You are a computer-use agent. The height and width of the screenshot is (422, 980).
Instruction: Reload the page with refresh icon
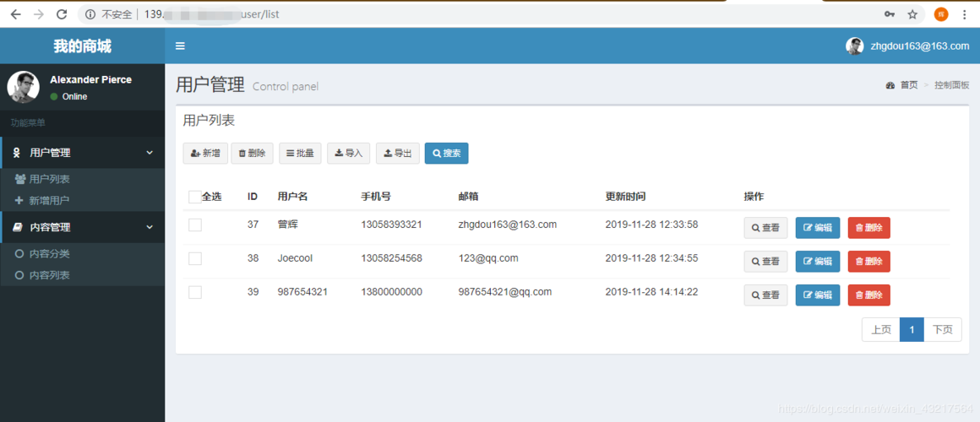[62, 14]
